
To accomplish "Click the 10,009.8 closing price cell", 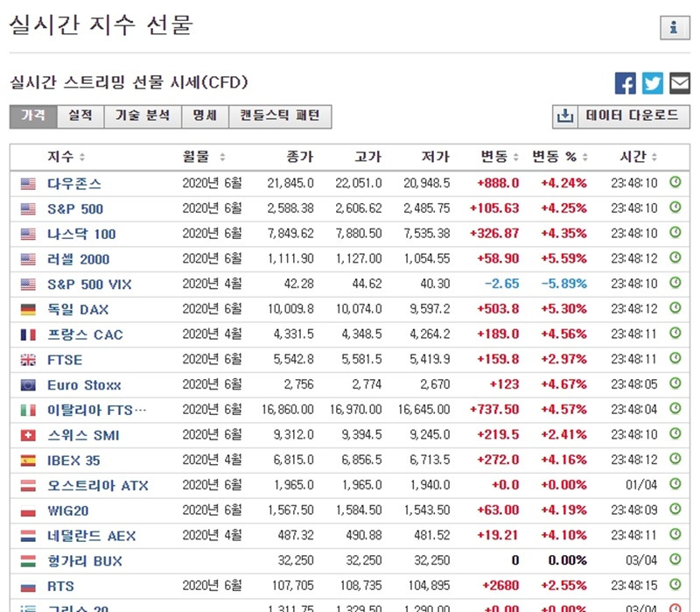I will 290,309.
